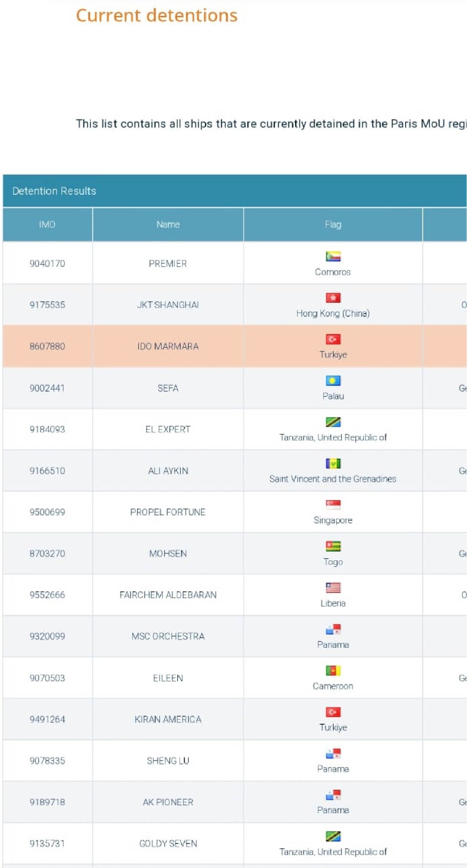The width and height of the screenshot is (467, 868).
Task: Click the Current detentions heading
Action: pos(157,15)
